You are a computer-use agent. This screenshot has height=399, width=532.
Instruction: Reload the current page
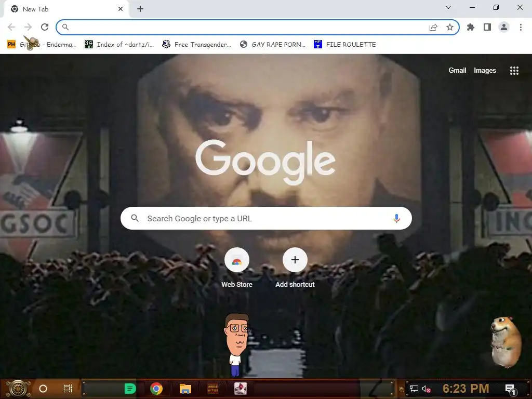(45, 27)
